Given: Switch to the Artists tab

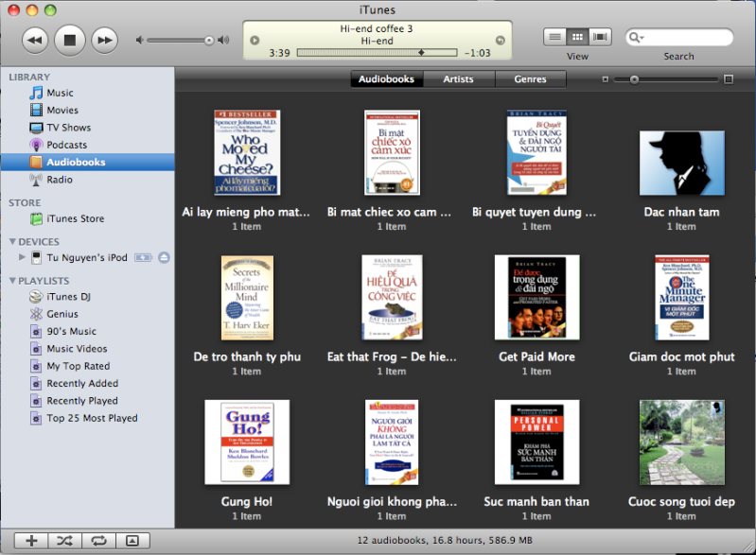Looking at the screenshot, I should (459, 79).
